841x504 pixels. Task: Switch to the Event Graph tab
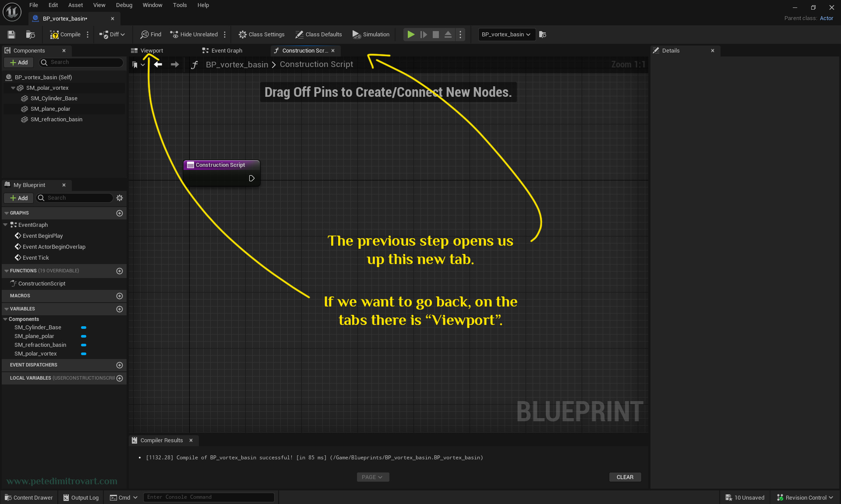click(226, 50)
